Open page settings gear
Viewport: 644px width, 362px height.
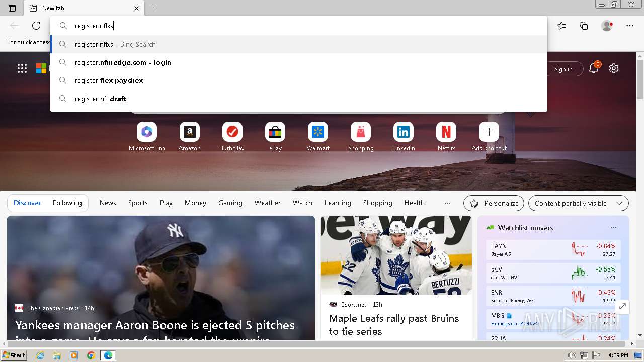tap(614, 68)
